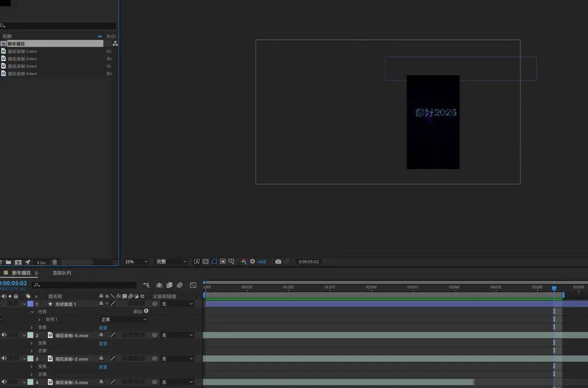This screenshot has width=588, height=388.
Task: Select 烟花录制-1.mov in the Project panel
Action: tap(22, 51)
